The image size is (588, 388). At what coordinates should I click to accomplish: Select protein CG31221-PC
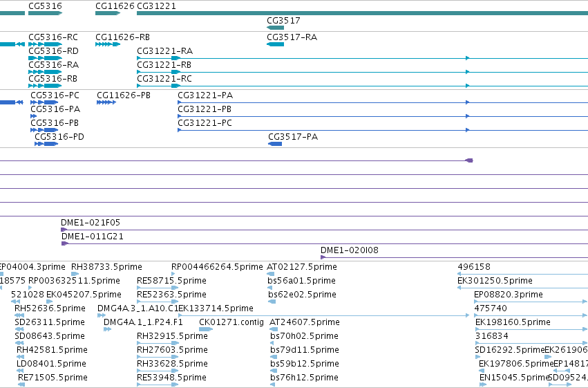(205, 123)
